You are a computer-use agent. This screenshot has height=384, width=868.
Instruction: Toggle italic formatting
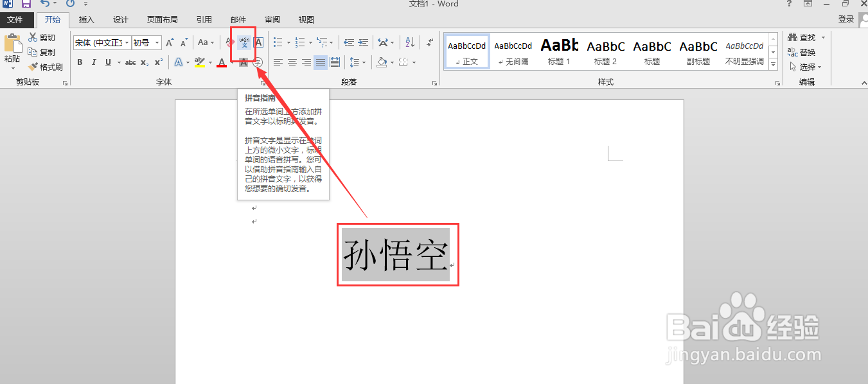point(94,62)
